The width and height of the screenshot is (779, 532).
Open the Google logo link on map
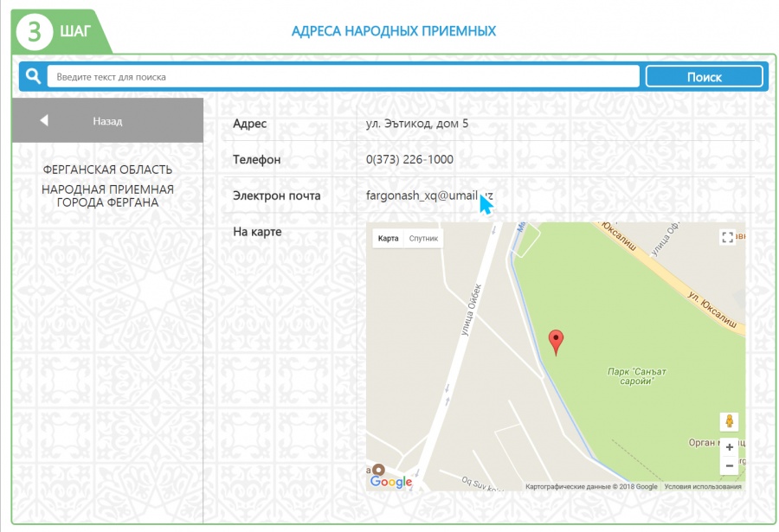[x=391, y=481]
